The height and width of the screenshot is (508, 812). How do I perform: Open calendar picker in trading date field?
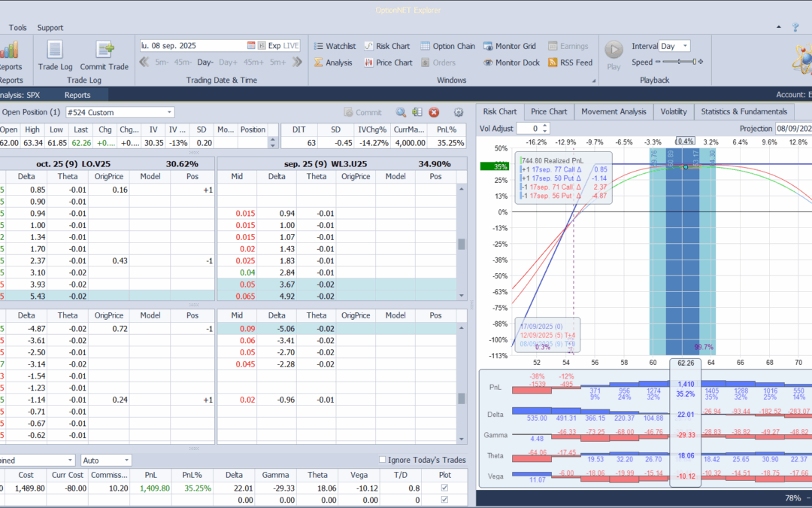coord(251,46)
